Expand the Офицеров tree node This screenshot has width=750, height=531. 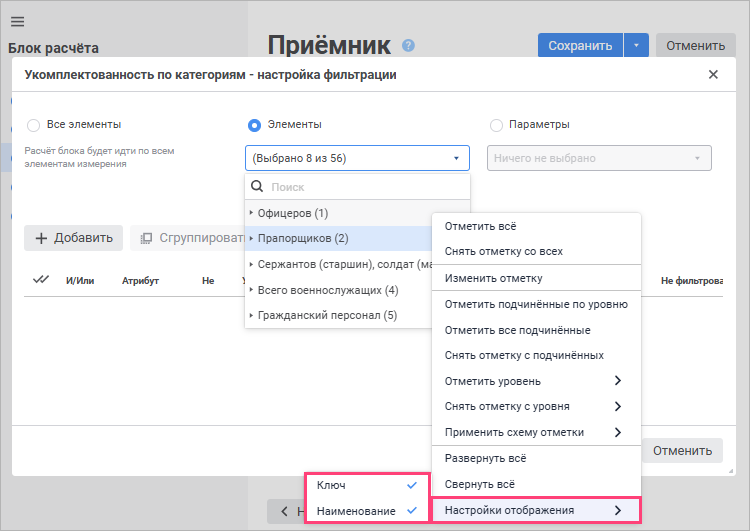coord(252,213)
